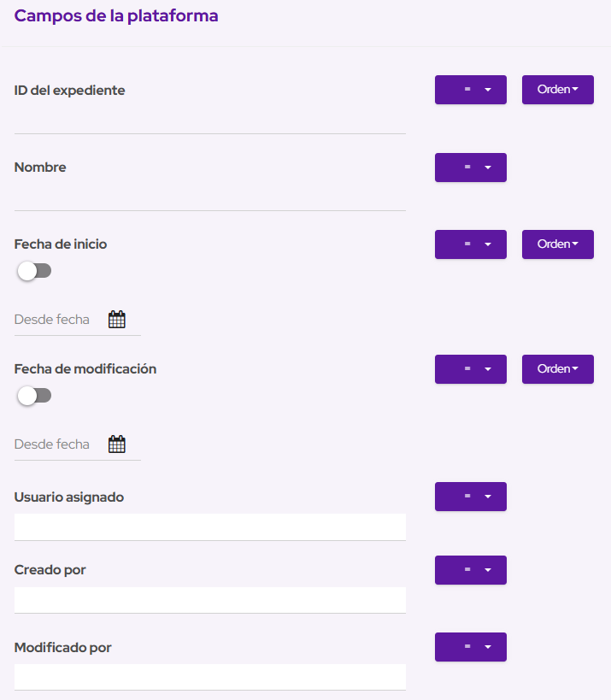Open operator dropdown for Nombre

click(471, 168)
